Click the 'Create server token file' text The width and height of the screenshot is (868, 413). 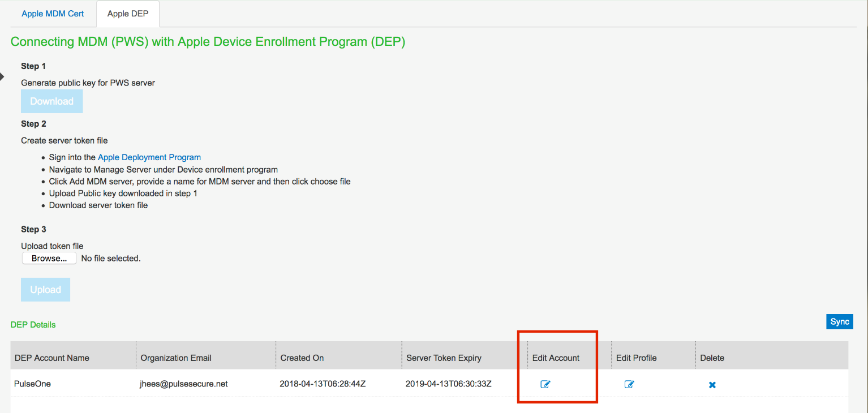[x=65, y=140]
